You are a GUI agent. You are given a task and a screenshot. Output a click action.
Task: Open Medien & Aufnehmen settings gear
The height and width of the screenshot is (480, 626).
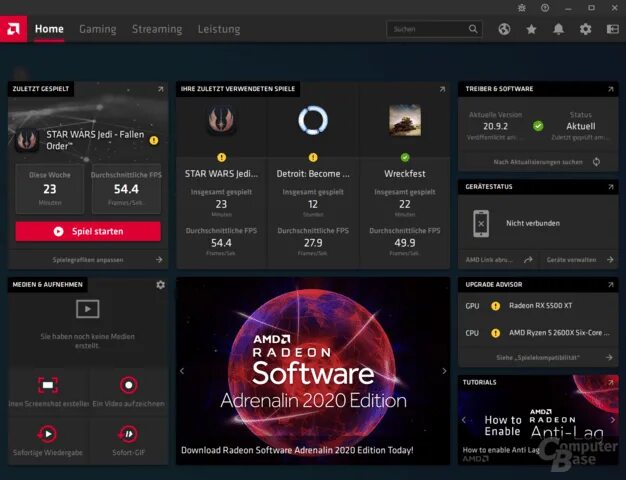pyautogui.click(x=160, y=285)
